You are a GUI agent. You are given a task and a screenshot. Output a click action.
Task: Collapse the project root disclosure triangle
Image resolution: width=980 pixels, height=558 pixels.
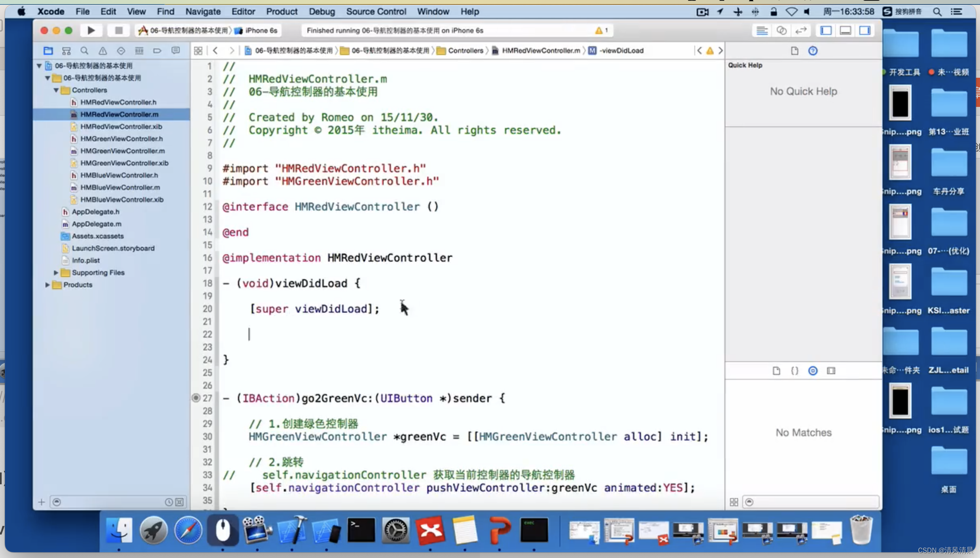click(x=39, y=66)
